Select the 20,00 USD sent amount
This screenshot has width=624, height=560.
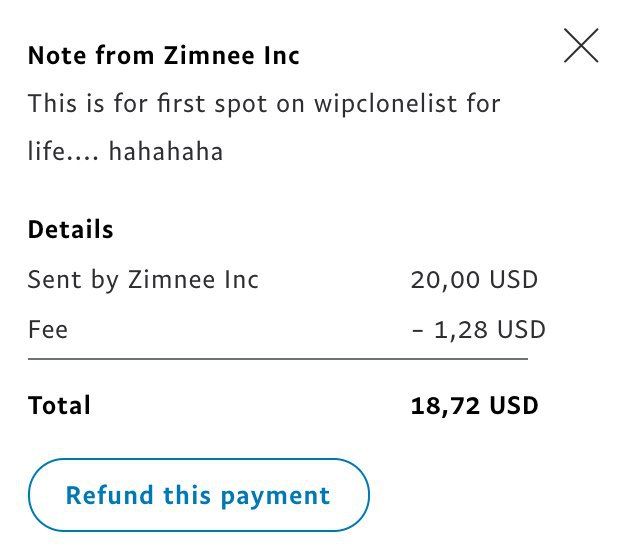point(474,279)
